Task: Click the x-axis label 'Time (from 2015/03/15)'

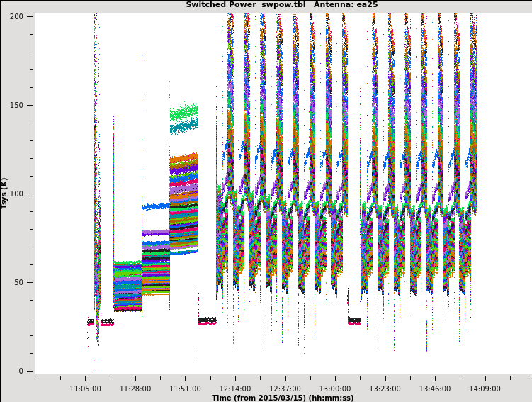Action: [283, 398]
